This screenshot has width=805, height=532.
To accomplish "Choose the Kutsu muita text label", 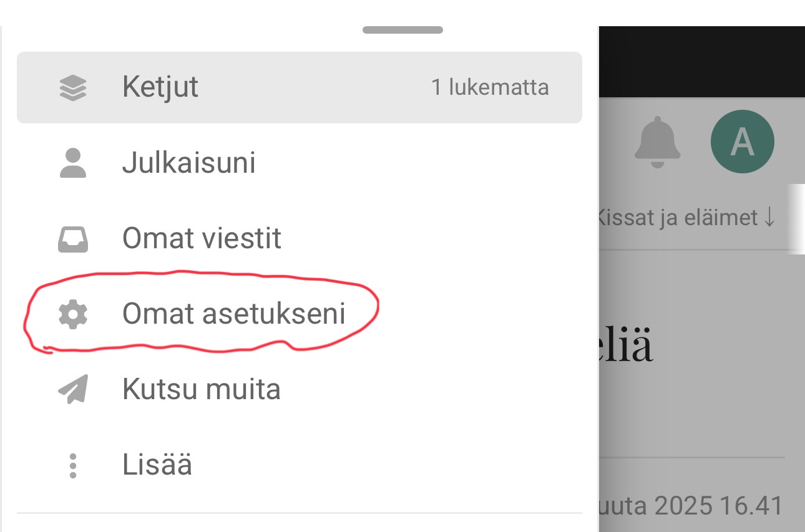I will [201, 390].
